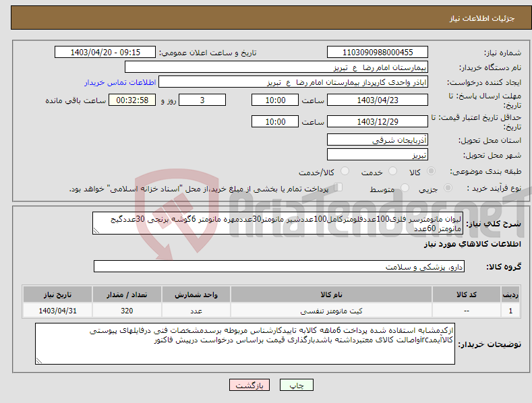
Task: Click the اطلاعات کالاهای مورد نیاز heading
Action: 472,244
